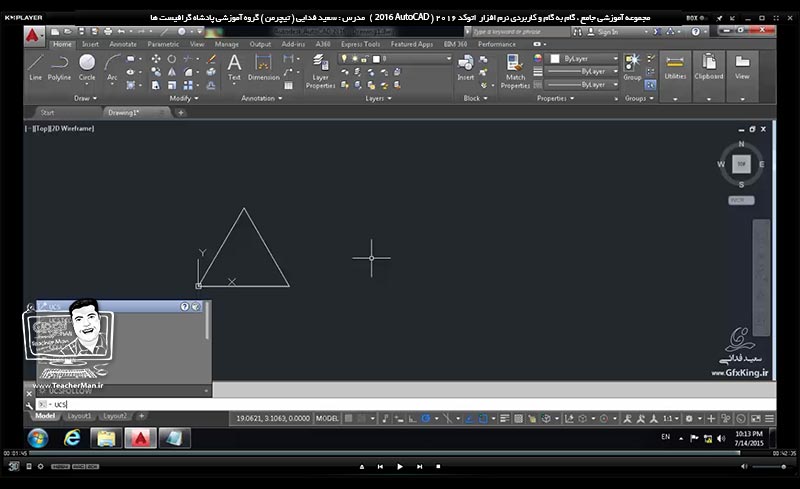Image resolution: width=800 pixels, height=489 pixels.
Task: Click the Play button in KMPlayer
Action: click(399, 467)
